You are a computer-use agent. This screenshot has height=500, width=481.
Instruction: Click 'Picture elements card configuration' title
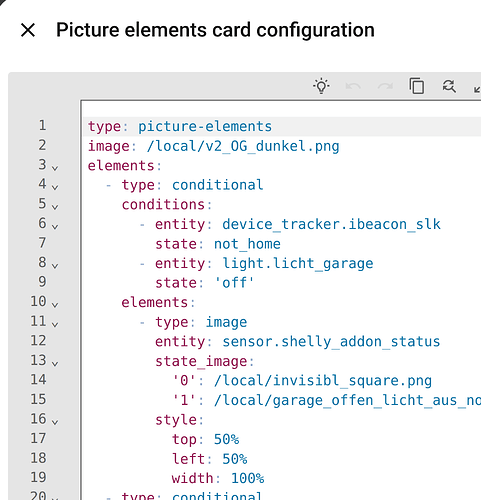(215, 30)
